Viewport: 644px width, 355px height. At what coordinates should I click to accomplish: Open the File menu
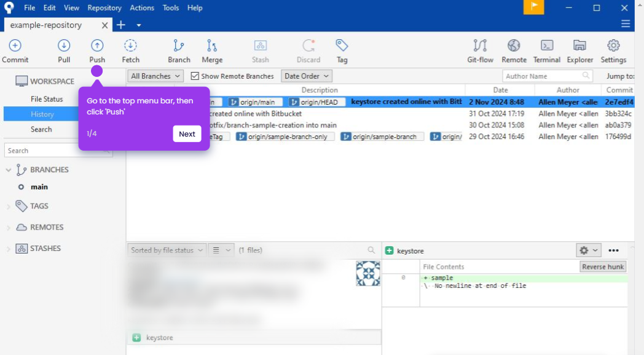pos(29,8)
